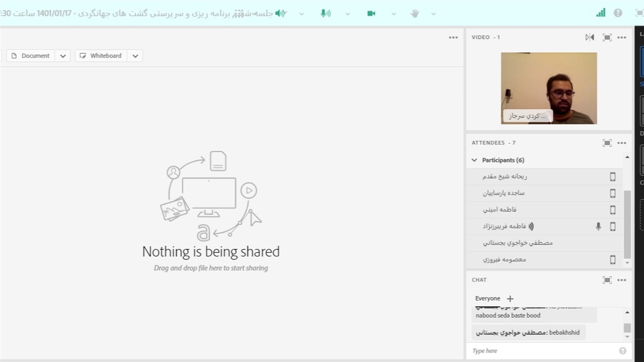
Task: Click the Type here chat input
Action: 543,351
